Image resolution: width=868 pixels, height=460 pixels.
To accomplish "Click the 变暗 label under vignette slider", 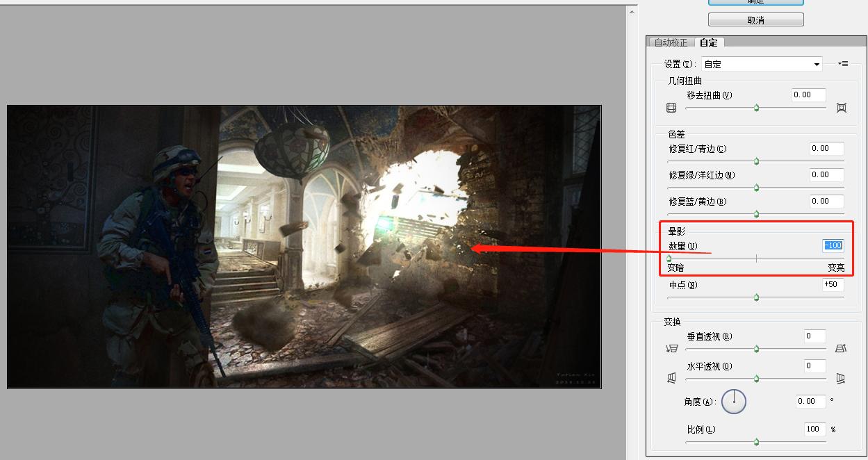I will click(675, 268).
